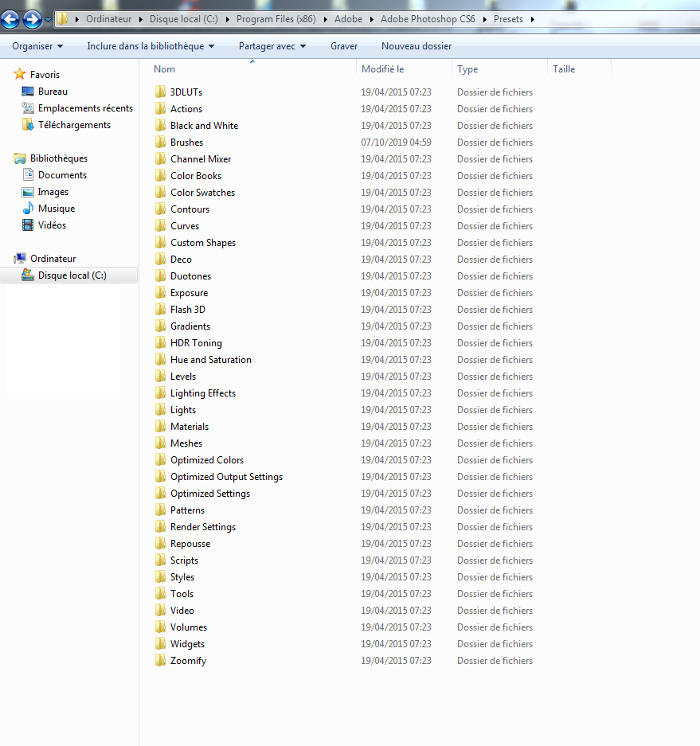Expand arrow after Disque local (C:) breadcrumb
The width and height of the screenshot is (700, 746).
227,20
